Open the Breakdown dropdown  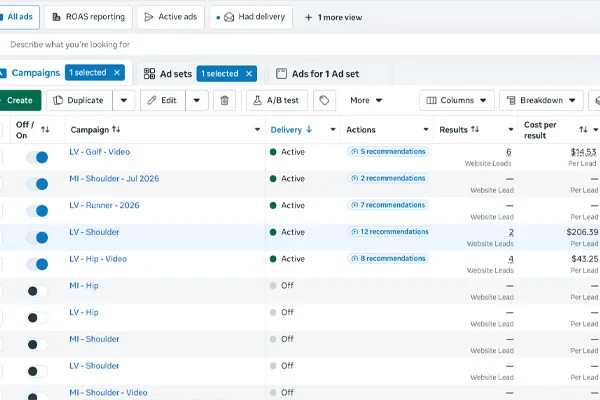tap(541, 100)
